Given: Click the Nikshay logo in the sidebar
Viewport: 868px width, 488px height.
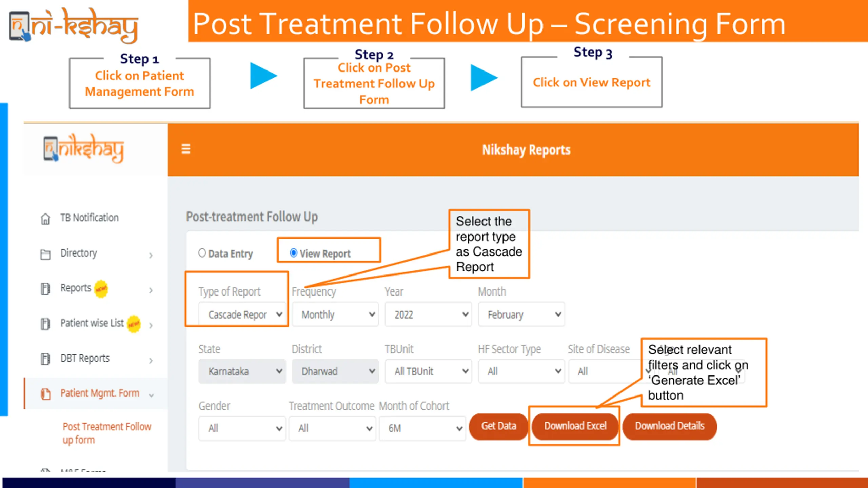Looking at the screenshot, I should pos(84,148).
